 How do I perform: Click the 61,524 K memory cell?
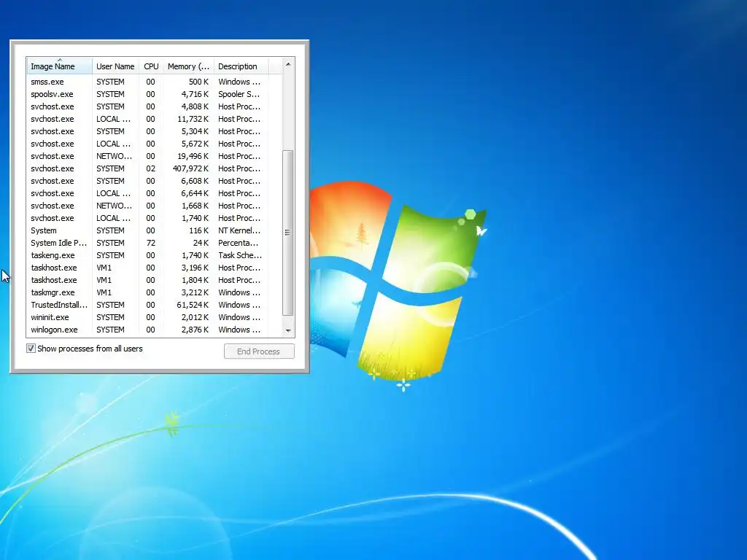click(x=193, y=305)
